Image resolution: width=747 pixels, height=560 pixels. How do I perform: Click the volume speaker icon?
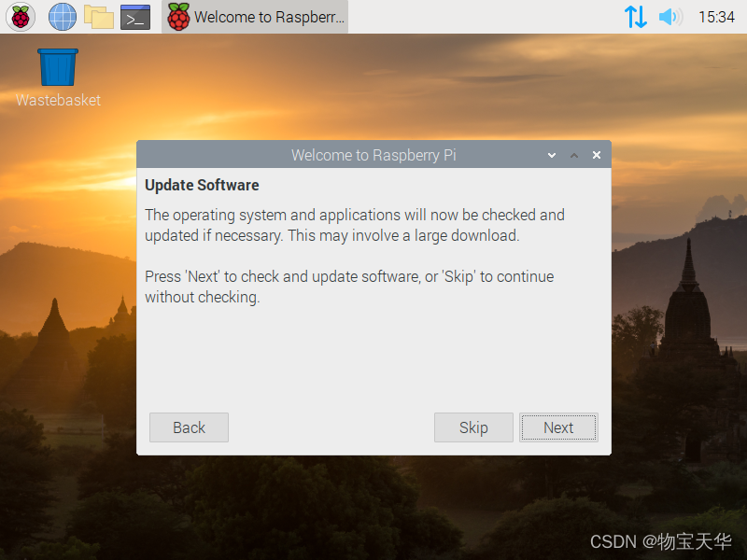tap(670, 17)
